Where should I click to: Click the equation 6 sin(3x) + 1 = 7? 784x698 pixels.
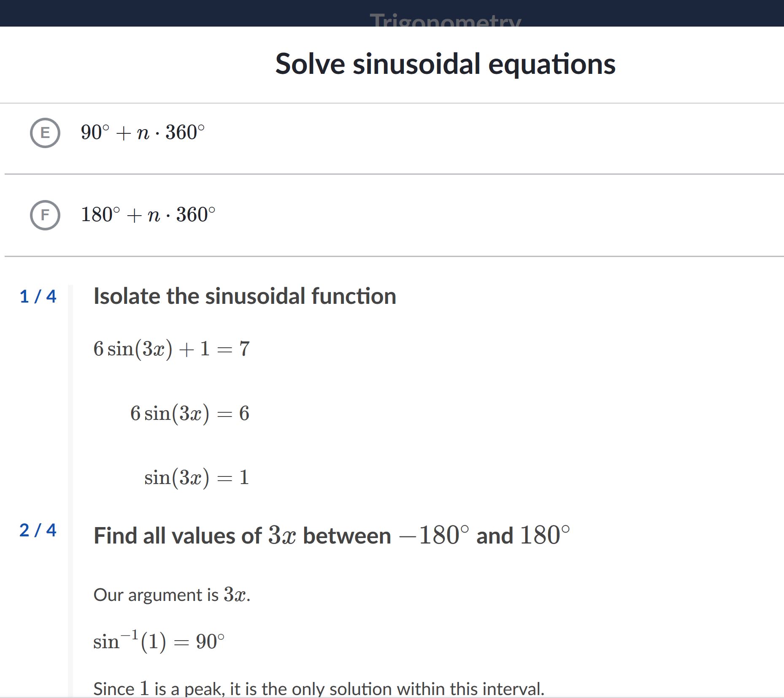[x=172, y=349]
